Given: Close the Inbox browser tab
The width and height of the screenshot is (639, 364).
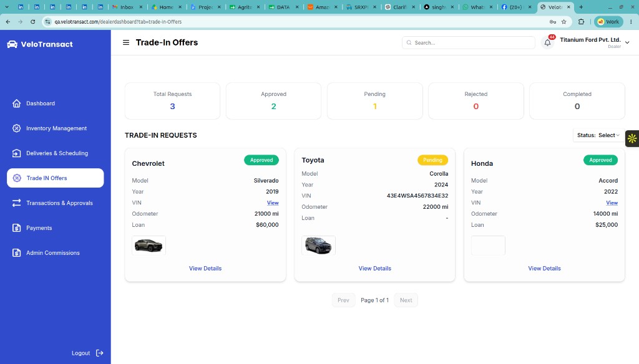Looking at the screenshot, I should 141,7.
